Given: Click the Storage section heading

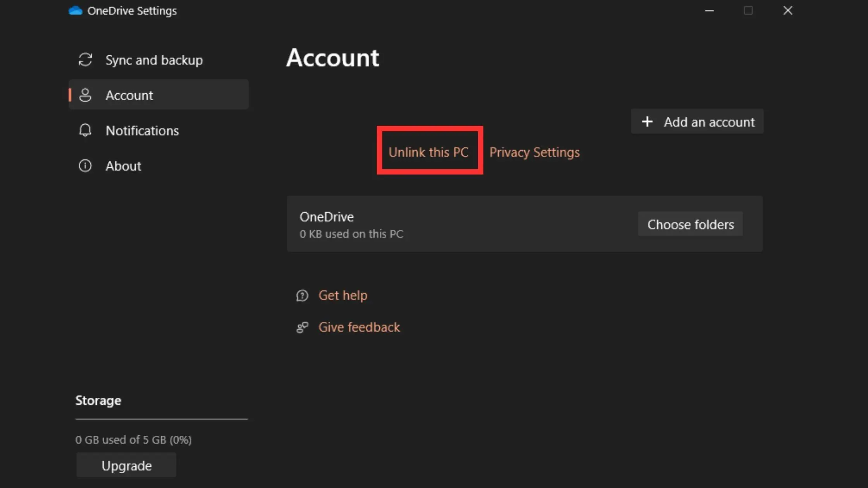Looking at the screenshot, I should (98, 400).
